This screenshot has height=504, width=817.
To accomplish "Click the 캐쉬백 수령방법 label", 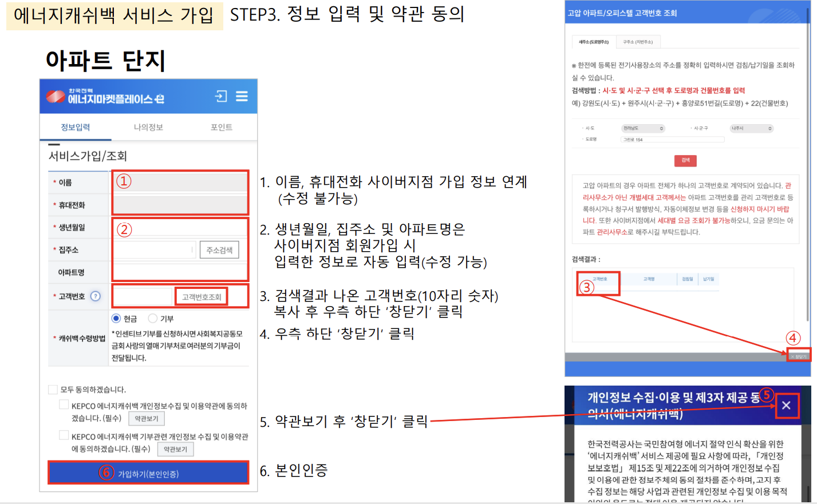I will click(82, 338).
